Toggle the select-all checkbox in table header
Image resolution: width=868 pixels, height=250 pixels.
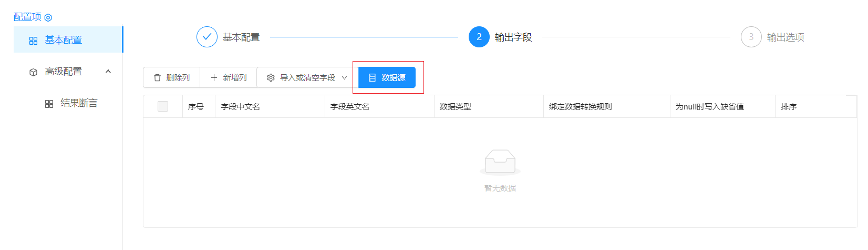pyautogui.click(x=163, y=106)
